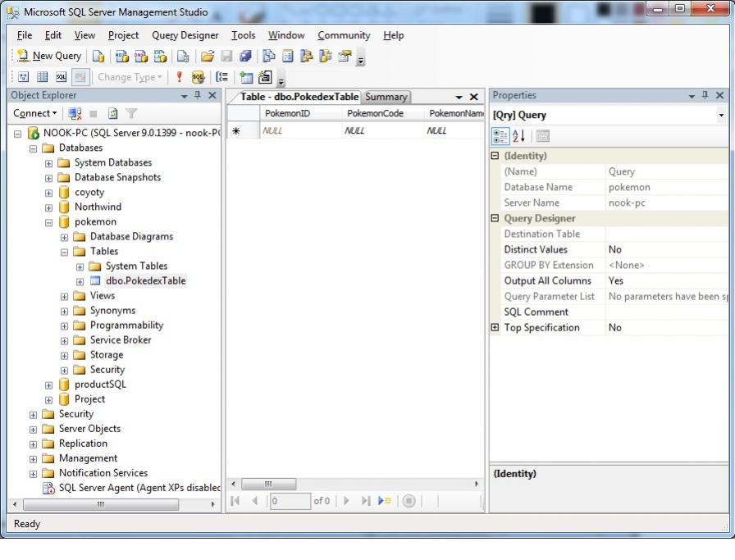Select dbo.PokedexTable in the tree
The width and height of the screenshot is (735, 560).
(x=145, y=280)
